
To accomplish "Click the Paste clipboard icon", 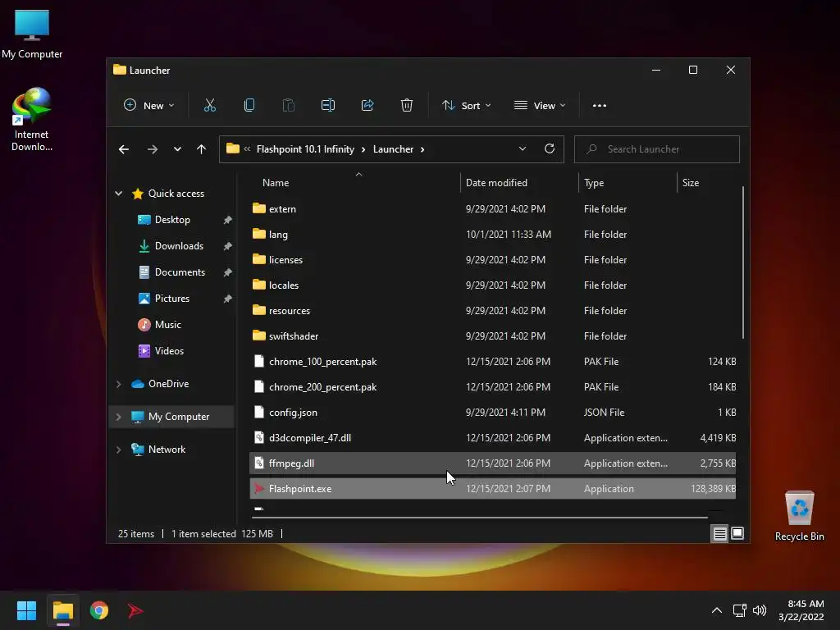I will coord(288,106).
